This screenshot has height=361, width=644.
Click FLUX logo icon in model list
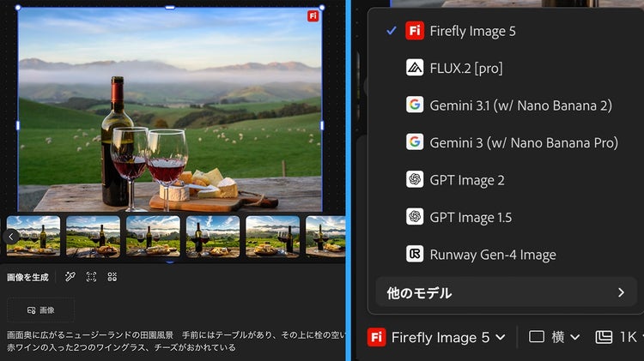pyautogui.click(x=415, y=68)
